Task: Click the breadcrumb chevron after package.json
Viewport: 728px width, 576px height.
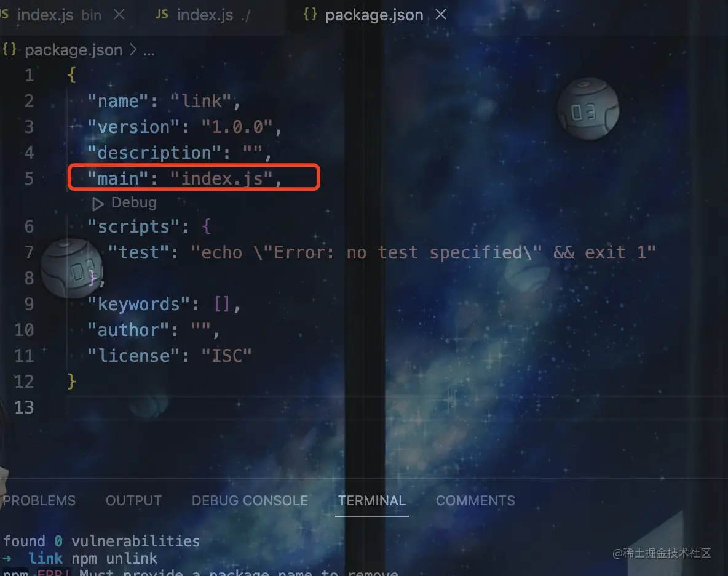Action: pos(133,49)
